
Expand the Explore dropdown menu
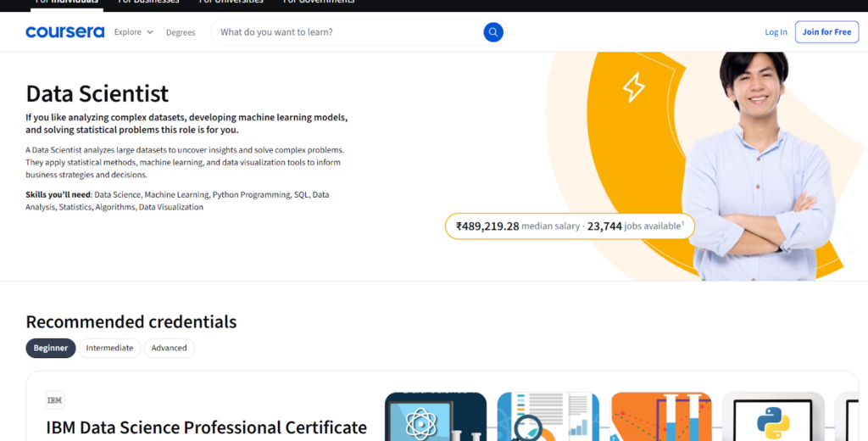click(134, 32)
